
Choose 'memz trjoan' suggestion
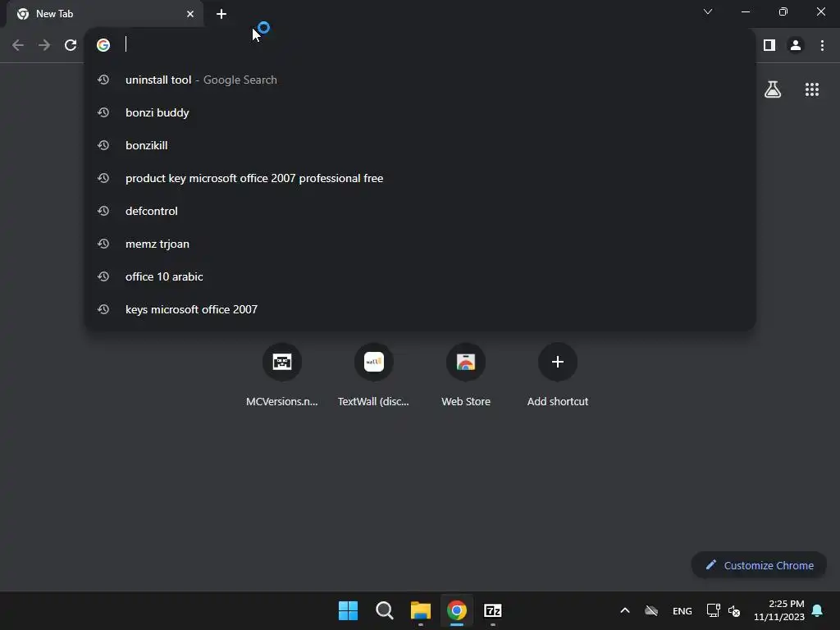click(x=421, y=244)
